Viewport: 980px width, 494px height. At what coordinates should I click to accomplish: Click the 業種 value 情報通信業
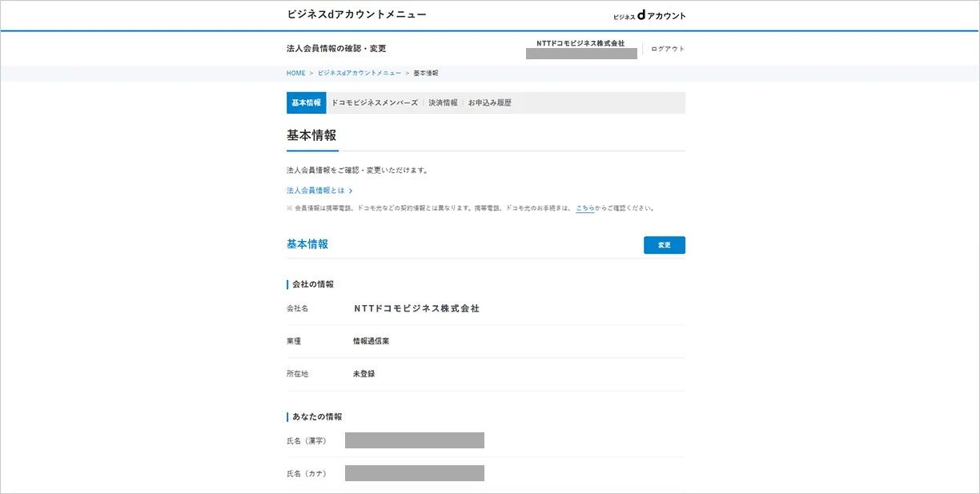371,341
